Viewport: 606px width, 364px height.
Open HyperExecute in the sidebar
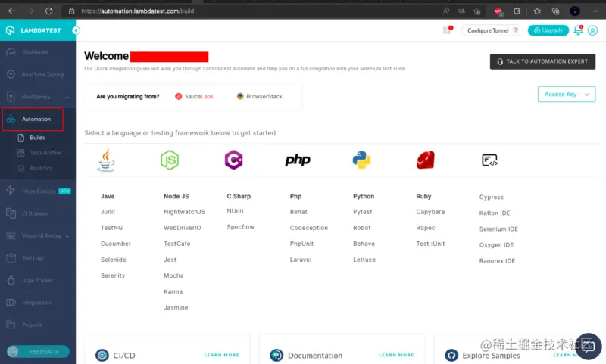click(38, 191)
